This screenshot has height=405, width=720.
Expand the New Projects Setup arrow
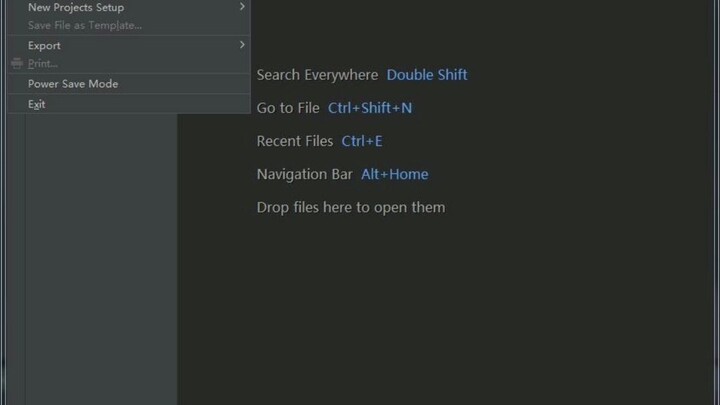[242, 6]
